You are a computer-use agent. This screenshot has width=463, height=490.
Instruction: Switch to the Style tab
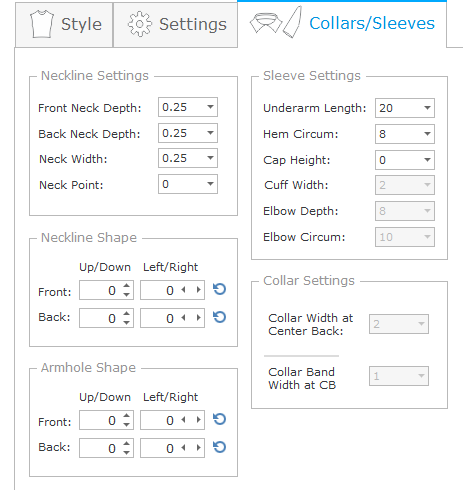click(64, 25)
